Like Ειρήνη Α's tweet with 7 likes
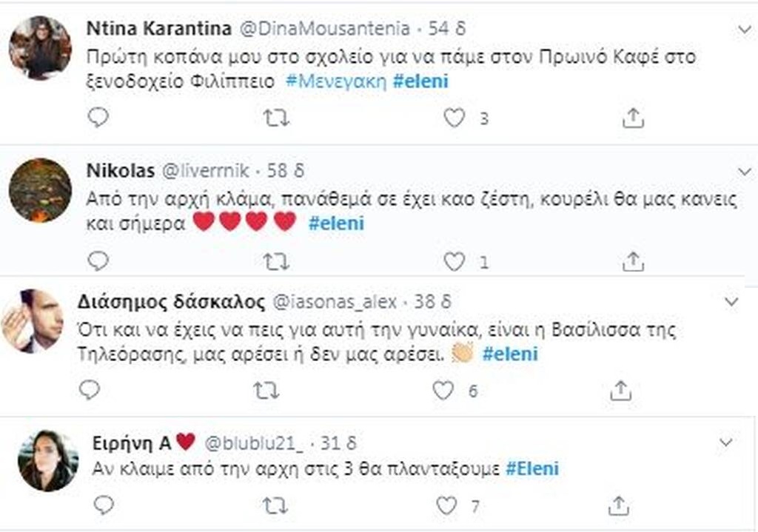The width and height of the screenshot is (758, 532). tap(446, 505)
